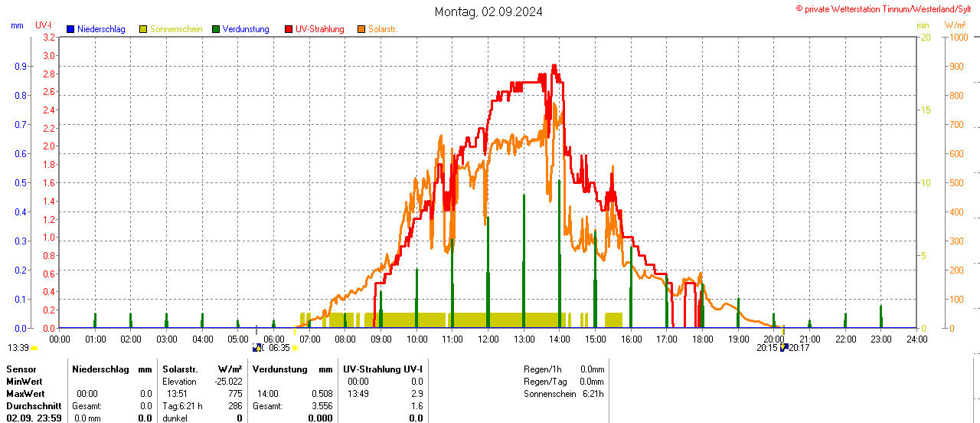Screen dimensions: 980x423
Task: Click the chart title Montag, 02.09.2024
Action: pyautogui.click(x=488, y=11)
